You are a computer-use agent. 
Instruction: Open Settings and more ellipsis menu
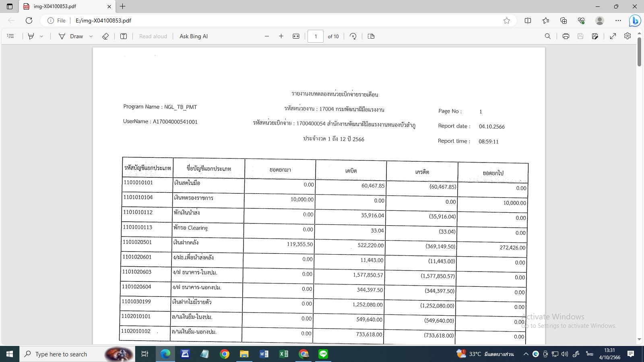pos(618,21)
